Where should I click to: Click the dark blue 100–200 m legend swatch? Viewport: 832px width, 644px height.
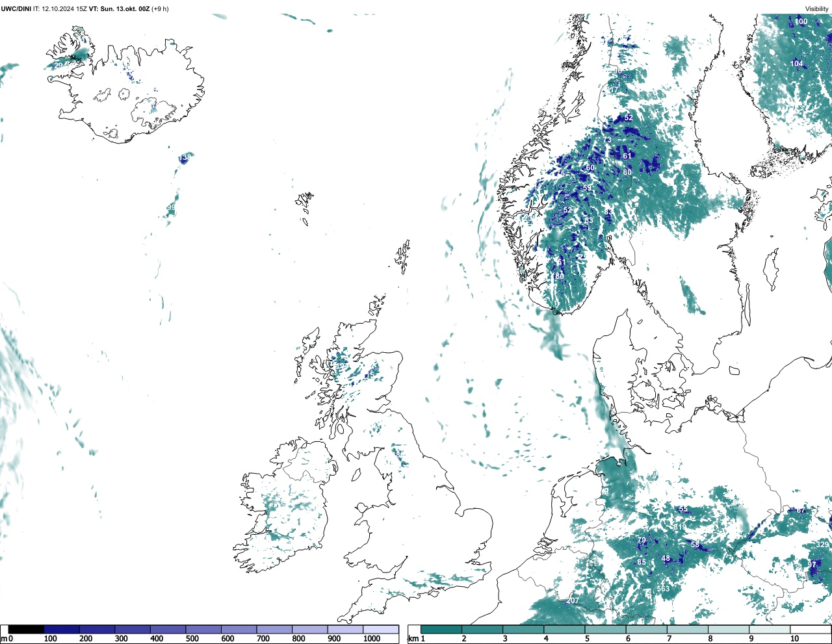tap(62, 629)
